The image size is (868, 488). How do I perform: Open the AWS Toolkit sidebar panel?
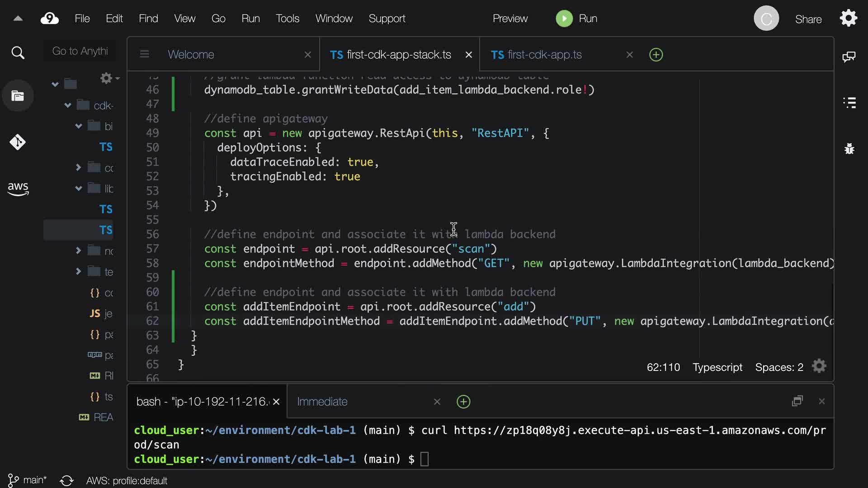click(18, 188)
